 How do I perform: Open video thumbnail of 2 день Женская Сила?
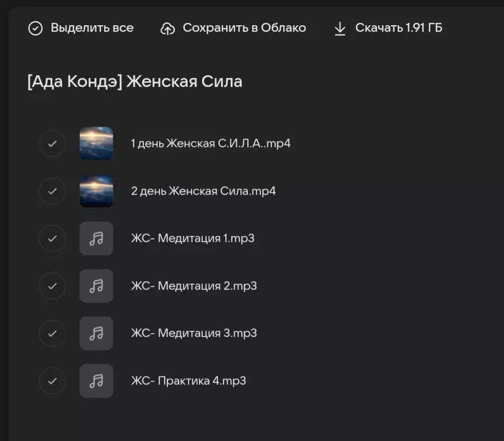coord(96,191)
